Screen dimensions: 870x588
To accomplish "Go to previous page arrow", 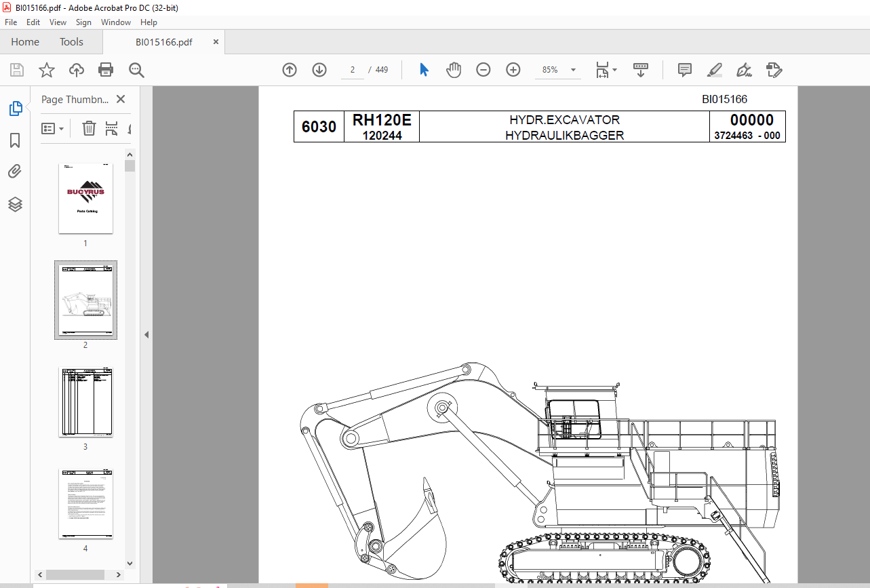I will 290,70.
